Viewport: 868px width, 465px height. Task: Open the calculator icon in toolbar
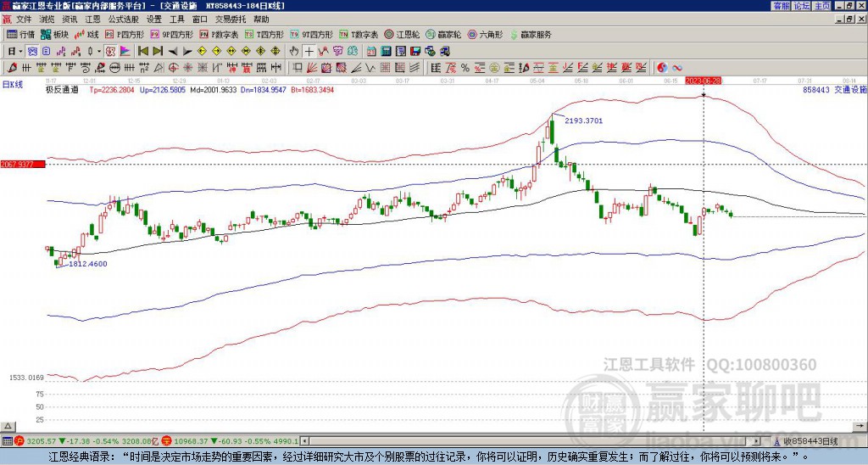[386, 51]
